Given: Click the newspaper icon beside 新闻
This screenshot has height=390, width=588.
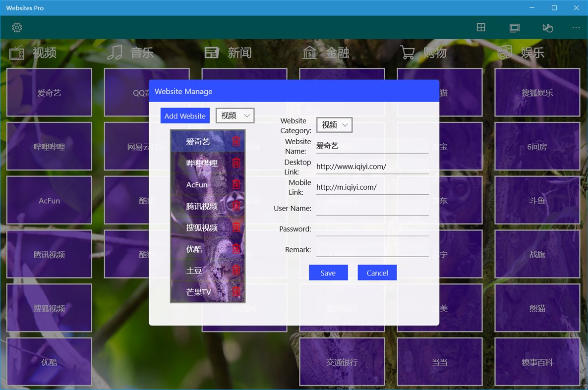Looking at the screenshot, I should 212,53.
